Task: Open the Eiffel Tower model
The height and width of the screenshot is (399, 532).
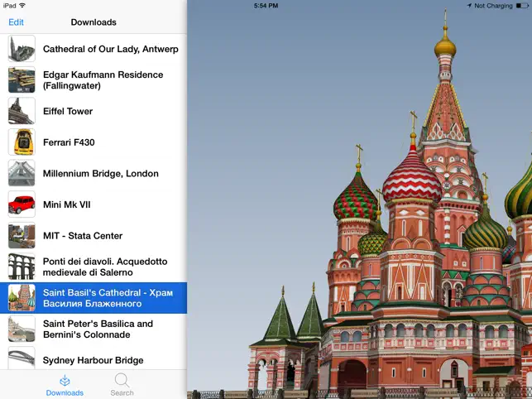Action: click(93, 112)
